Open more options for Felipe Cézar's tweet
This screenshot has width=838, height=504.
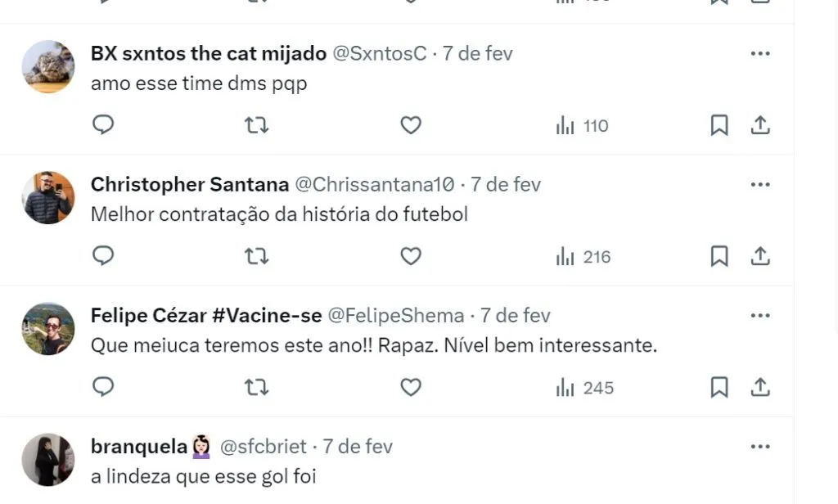pyautogui.click(x=760, y=316)
